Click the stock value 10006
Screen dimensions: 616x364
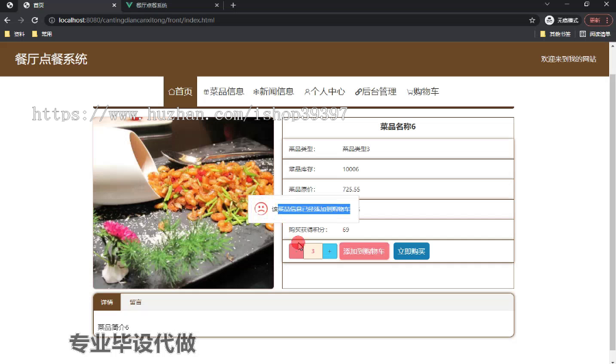pyautogui.click(x=350, y=169)
